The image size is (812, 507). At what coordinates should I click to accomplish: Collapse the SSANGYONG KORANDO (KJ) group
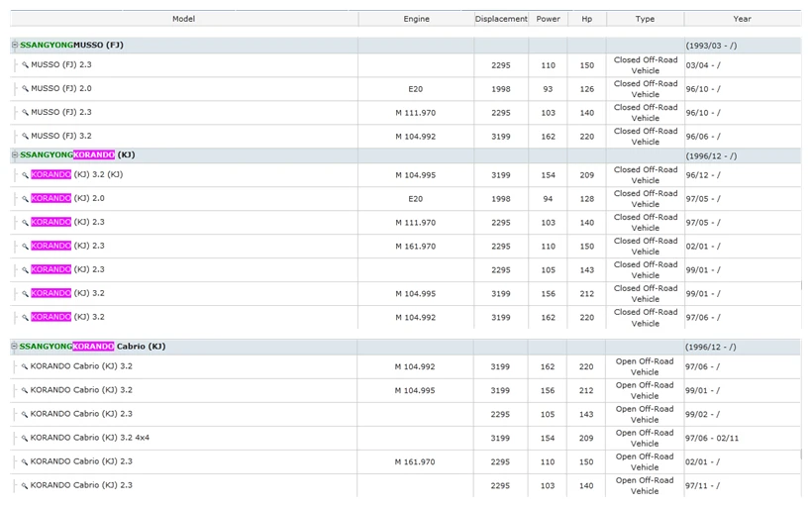[15, 154]
